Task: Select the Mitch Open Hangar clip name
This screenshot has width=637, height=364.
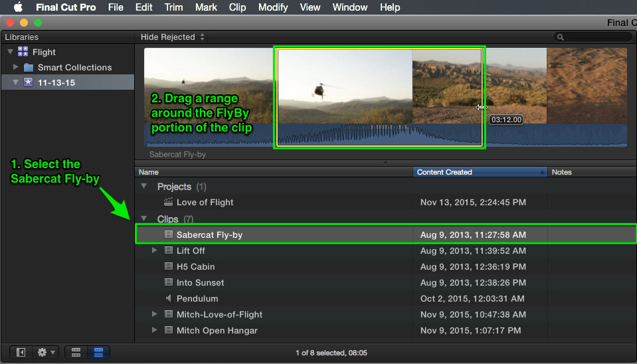Action: coord(217,330)
